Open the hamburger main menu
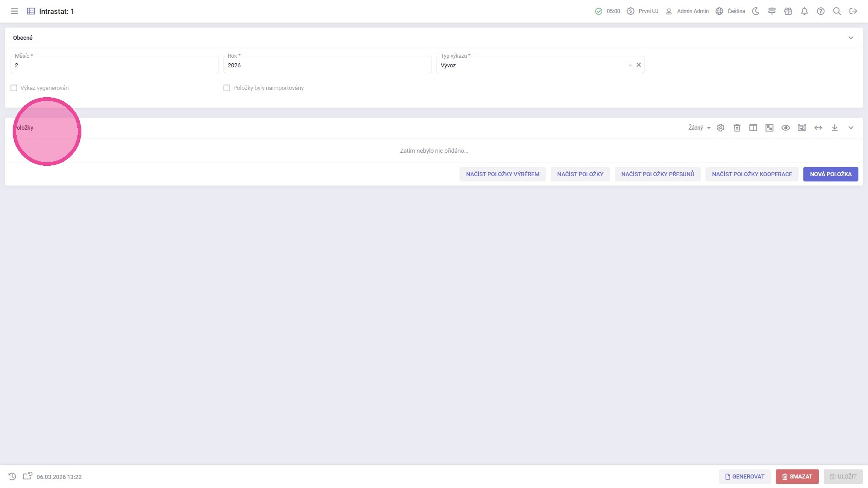 [x=14, y=11]
